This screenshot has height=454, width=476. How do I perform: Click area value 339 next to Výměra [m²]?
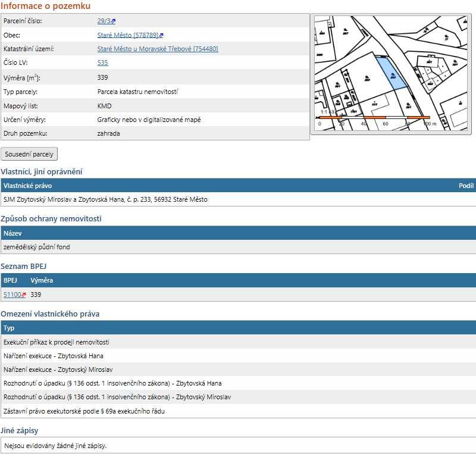click(x=102, y=77)
